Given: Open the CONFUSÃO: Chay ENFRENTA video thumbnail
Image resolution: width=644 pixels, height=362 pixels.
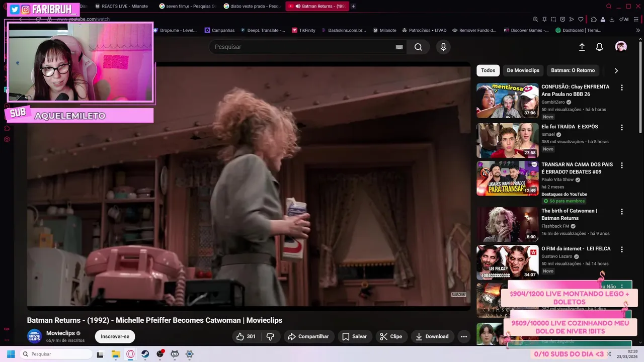Looking at the screenshot, I should tap(507, 101).
